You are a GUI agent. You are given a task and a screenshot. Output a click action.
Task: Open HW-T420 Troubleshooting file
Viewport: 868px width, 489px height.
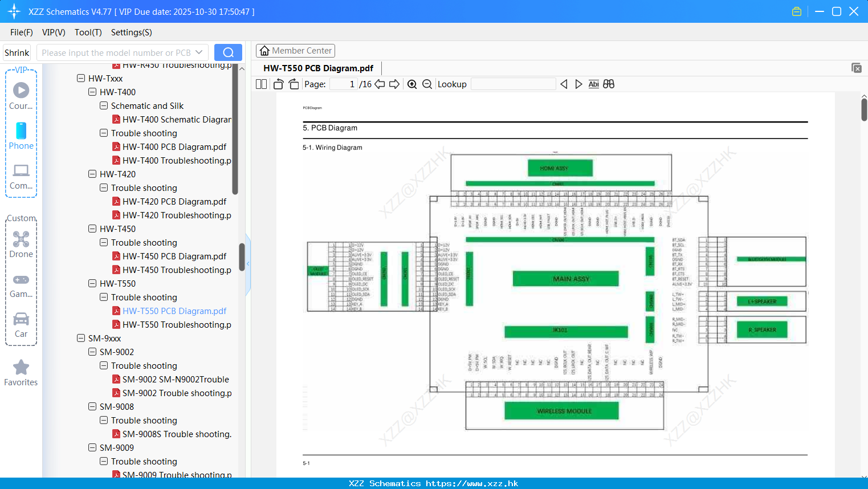tap(172, 215)
